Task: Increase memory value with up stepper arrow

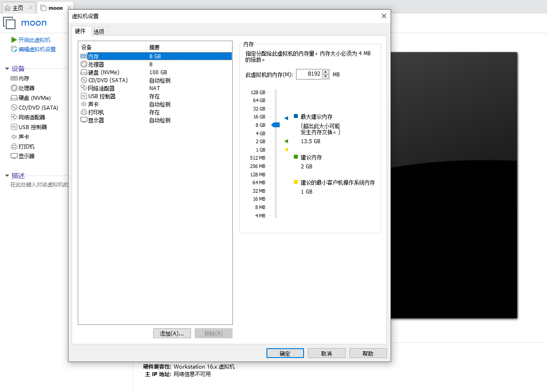Action: (x=326, y=72)
